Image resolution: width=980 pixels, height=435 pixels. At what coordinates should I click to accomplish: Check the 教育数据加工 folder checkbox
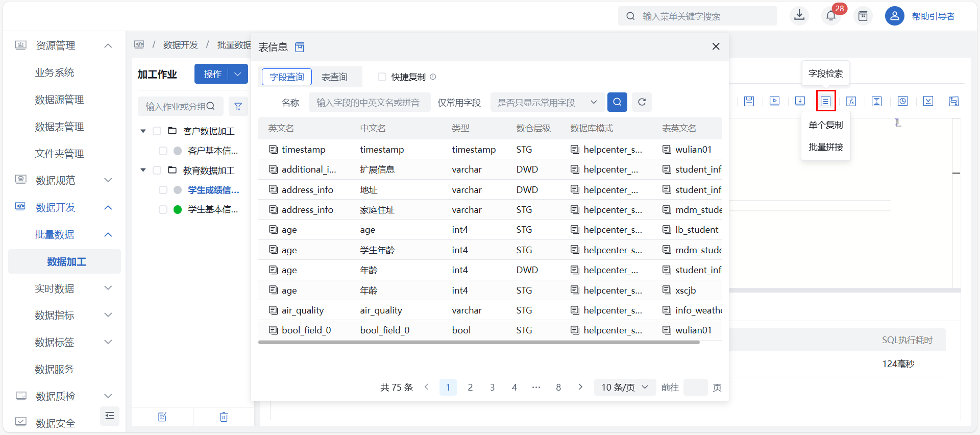point(157,170)
